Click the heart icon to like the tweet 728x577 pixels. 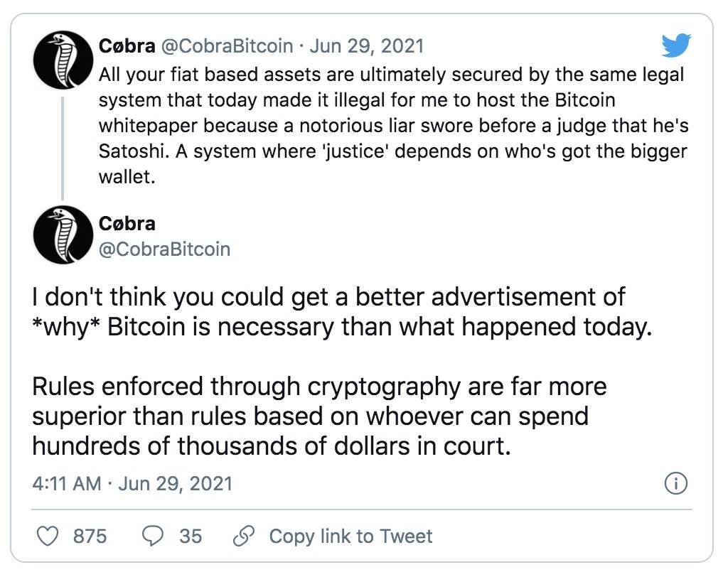[47, 536]
